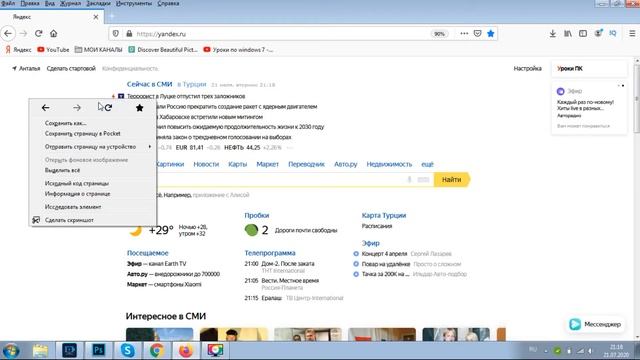This screenshot has height=360, width=640.
Task: Open the Закладки menu
Action: coord(98,3)
